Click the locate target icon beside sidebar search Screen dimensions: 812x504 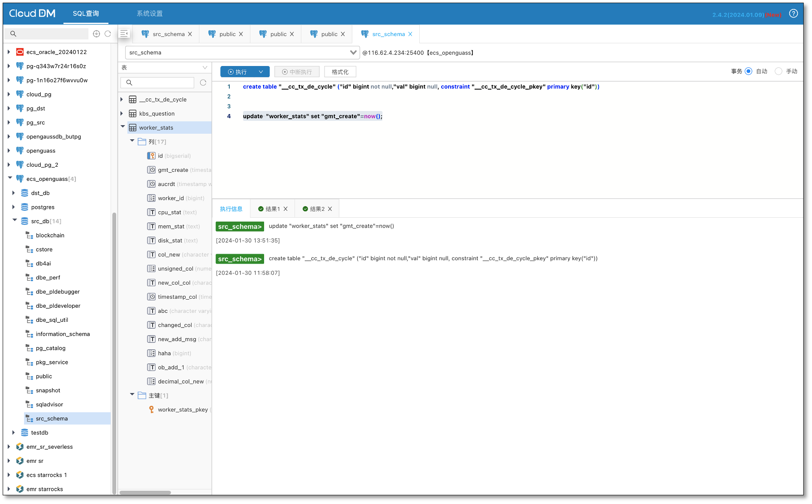(x=96, y=34)
